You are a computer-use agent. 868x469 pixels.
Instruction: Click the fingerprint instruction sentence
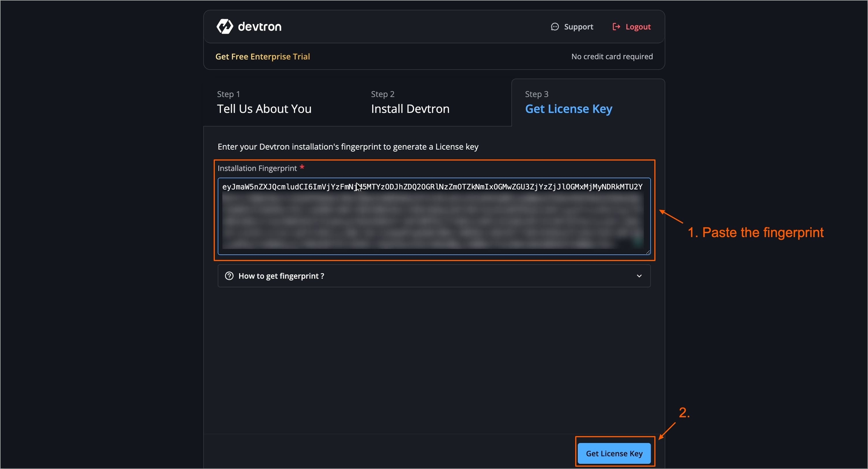(348, 147)
